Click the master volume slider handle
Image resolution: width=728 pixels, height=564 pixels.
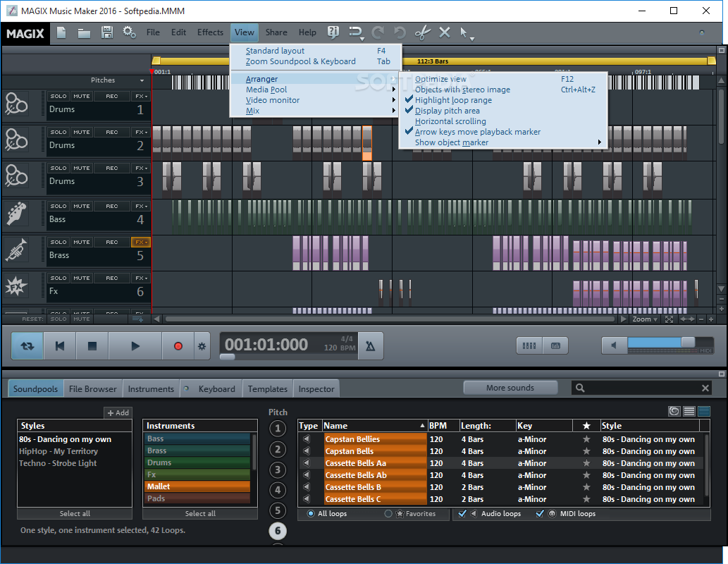[x=688, y=343]
